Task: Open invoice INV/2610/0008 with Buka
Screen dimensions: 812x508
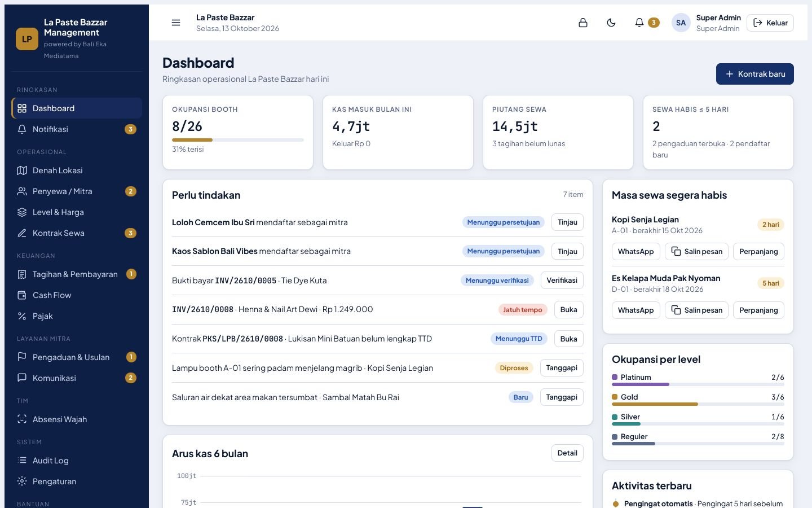Action: pos(568,309)
